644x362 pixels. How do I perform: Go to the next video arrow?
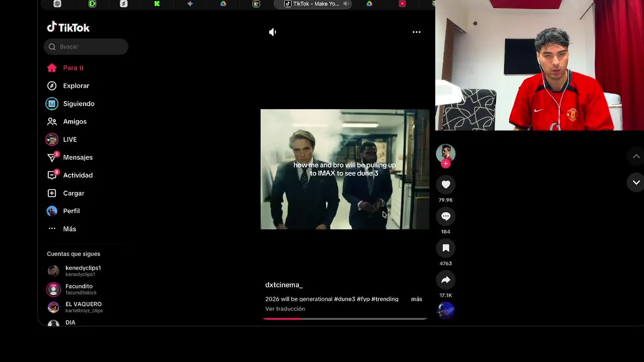click(x=636, y=183)
